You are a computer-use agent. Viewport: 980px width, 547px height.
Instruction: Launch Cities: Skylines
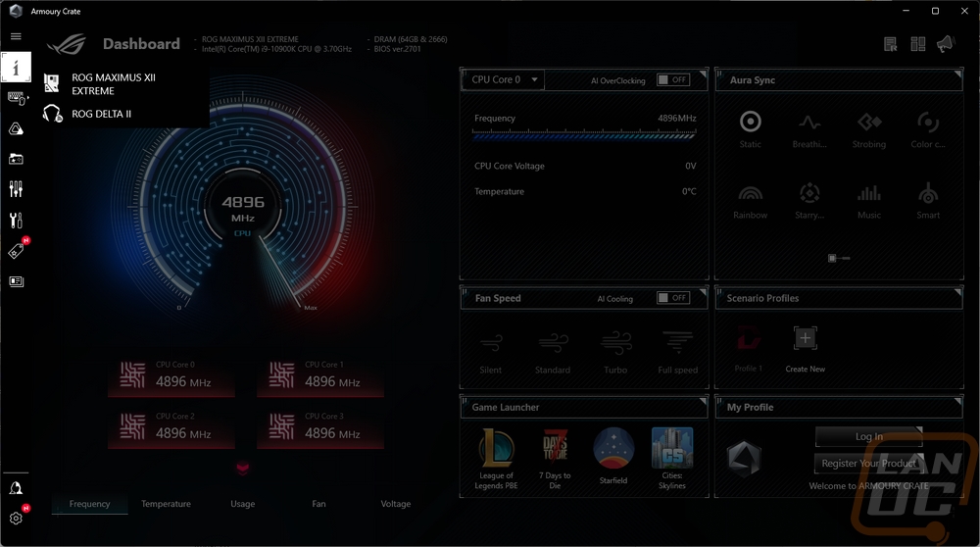point(672,459)
